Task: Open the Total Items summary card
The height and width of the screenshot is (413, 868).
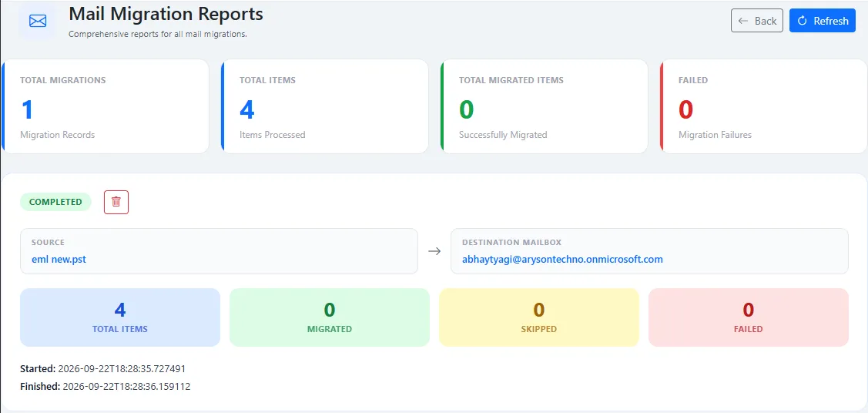Action: coord(324,106)
